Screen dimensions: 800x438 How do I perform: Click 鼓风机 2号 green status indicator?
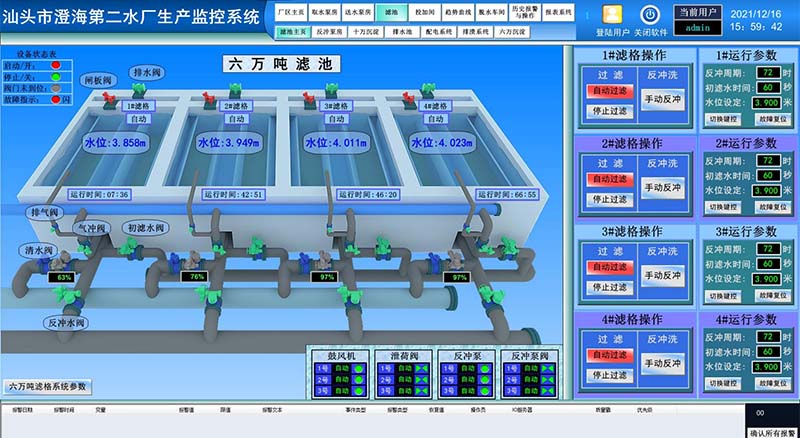359,380
